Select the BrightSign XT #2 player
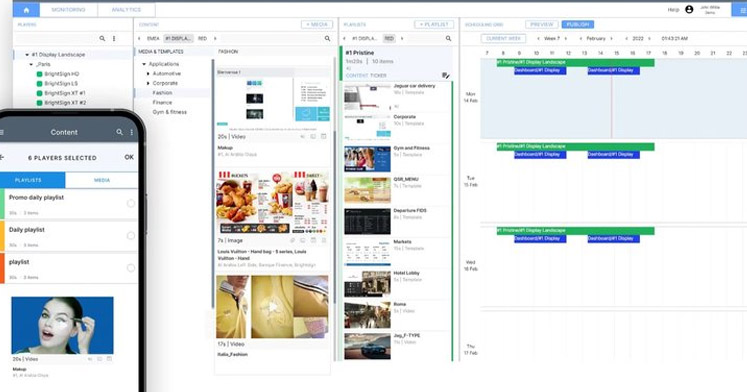This screenshot has height=392, width=747. pos(65,102)
